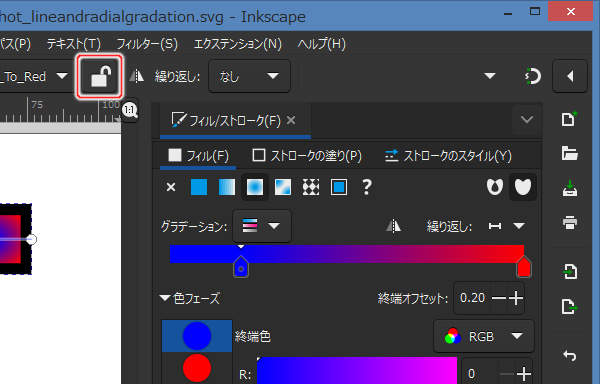Click the gradient end handle on canvas
Image resolution: width=600 pixels, height=384 pixels.
pyautogui.click(x=31, y=239)
